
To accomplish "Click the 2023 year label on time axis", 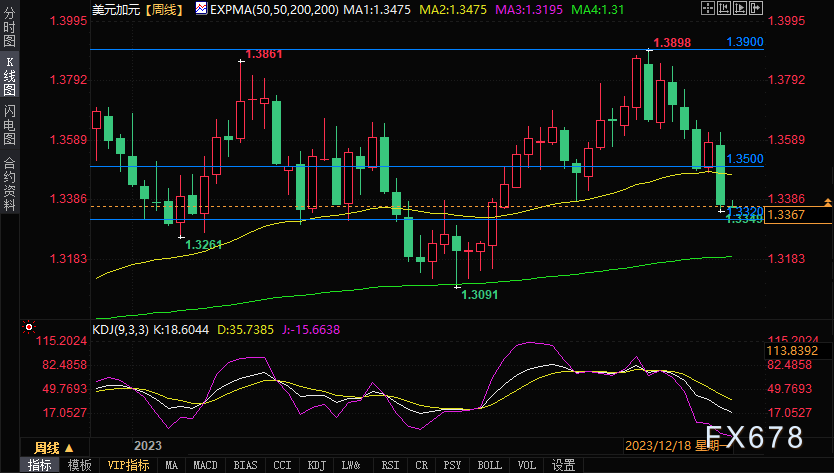I will tap(148, 446).
